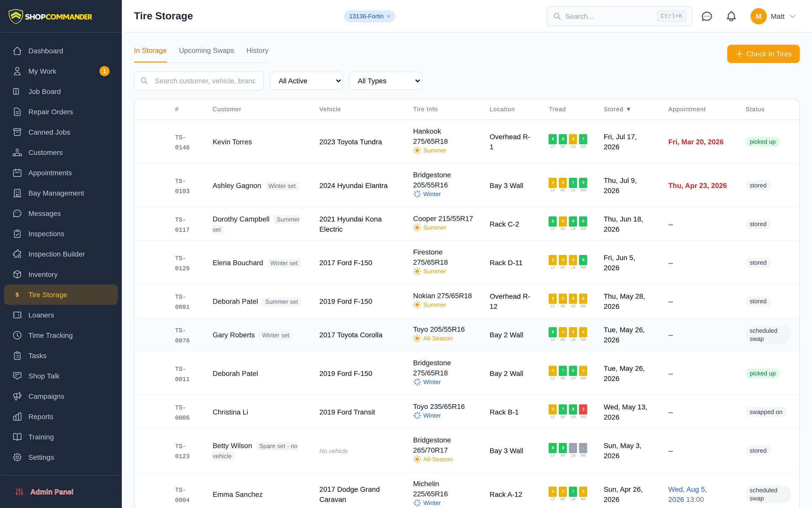Click the swapped on status badge
This screenshot has height=508, width=812.
pos(766,412)
